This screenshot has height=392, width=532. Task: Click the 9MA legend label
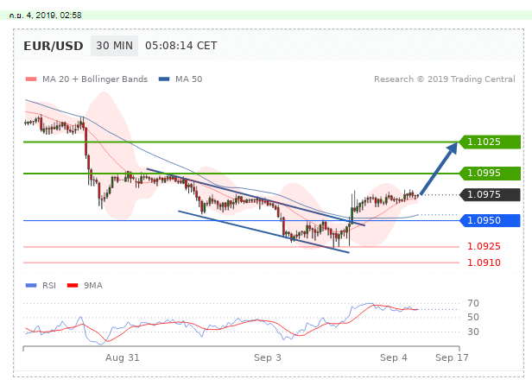[93, 286]
